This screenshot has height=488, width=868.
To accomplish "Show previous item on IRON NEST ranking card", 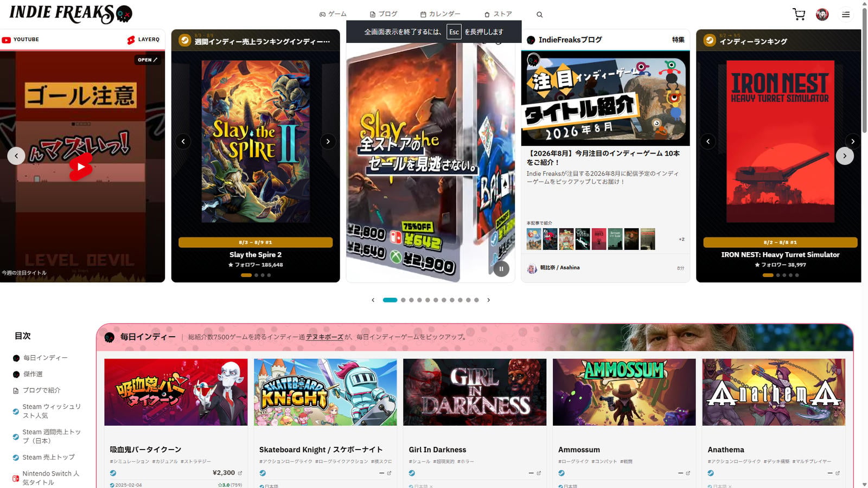I will [708, 142].
